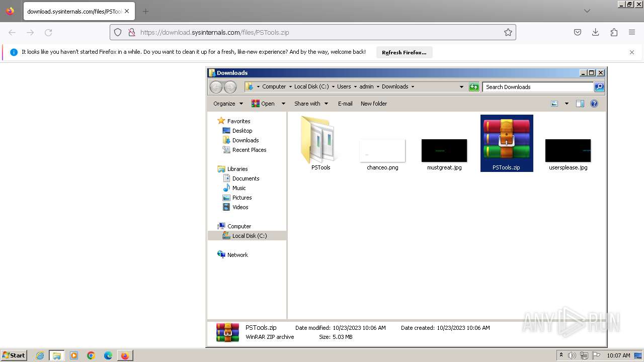Select mustgreat.jpg file
Image resolution: width=644 pixels, height=362 pixels.
[444, 154]
